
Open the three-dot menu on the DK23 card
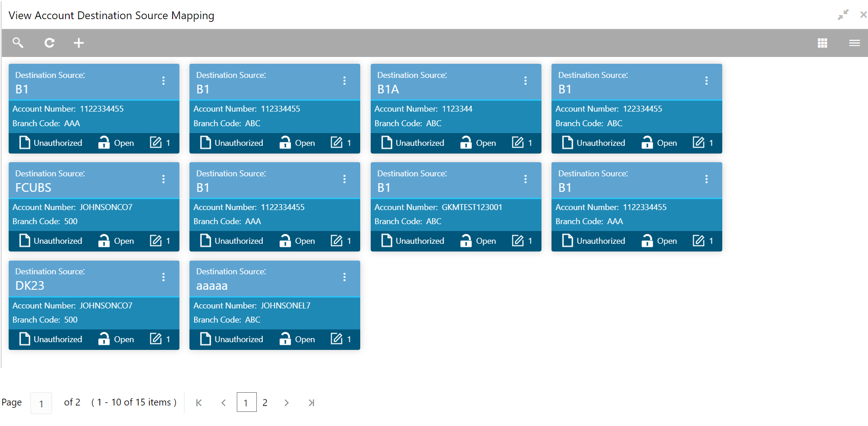tap(163, 277)
